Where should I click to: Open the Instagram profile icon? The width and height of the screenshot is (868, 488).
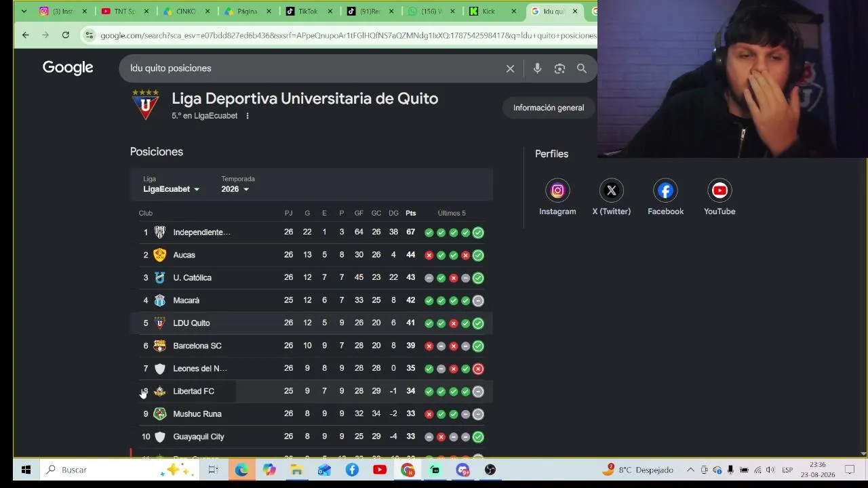point(557,190)
